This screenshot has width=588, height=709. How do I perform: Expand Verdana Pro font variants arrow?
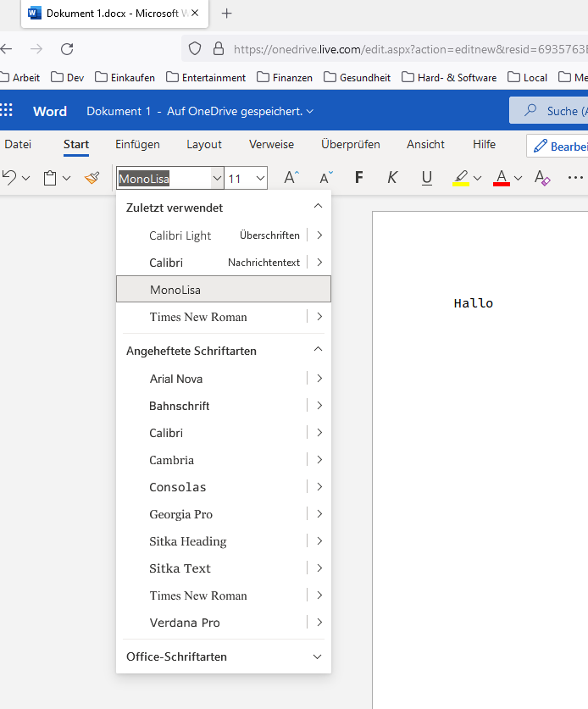coord(319,623)
